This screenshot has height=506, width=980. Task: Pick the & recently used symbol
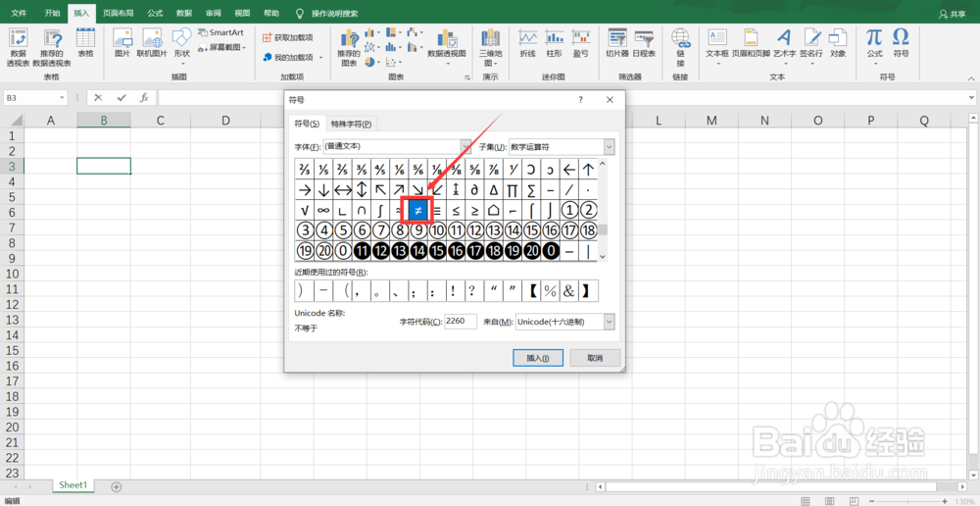click(569, 291)
